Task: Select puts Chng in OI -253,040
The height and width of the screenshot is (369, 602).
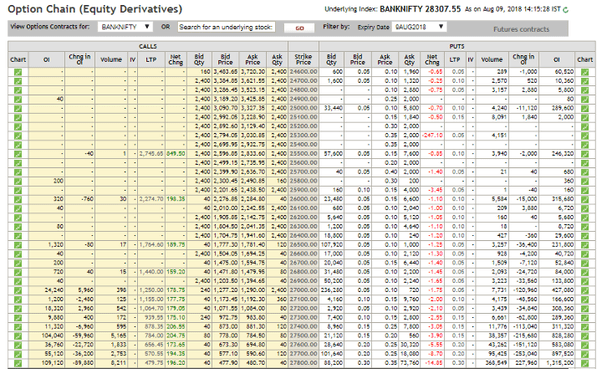Action: pos(525,354)
